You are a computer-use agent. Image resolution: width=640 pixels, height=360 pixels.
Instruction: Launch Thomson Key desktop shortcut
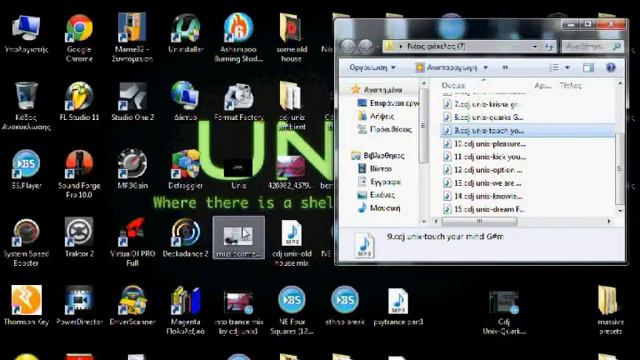pos(26,306)
